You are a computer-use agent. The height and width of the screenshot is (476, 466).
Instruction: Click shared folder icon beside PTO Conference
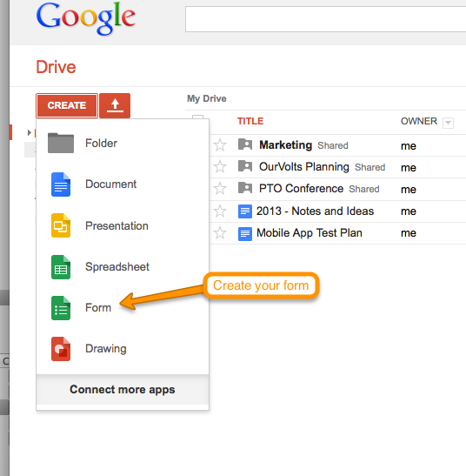click(x=245, y=188)
